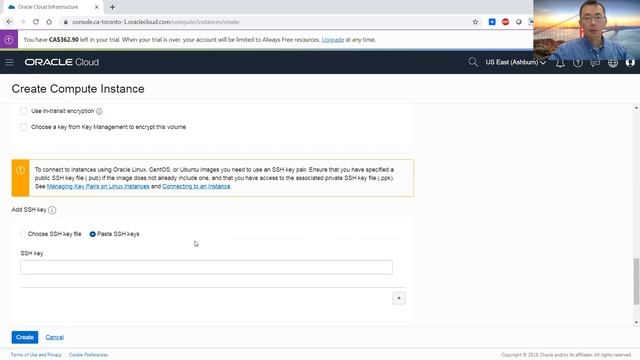Select the Choose SSH key file radio

[23, 234]
